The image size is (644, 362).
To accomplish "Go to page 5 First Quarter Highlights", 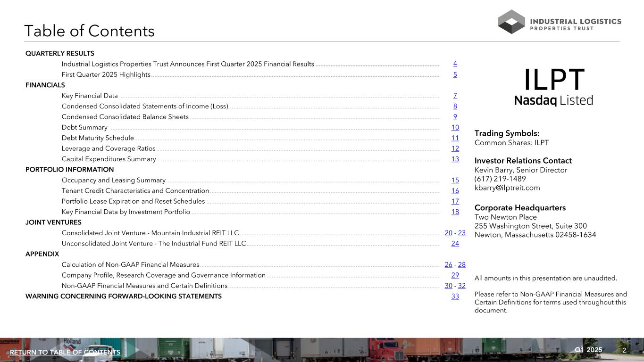I will [x=455, y=74].
